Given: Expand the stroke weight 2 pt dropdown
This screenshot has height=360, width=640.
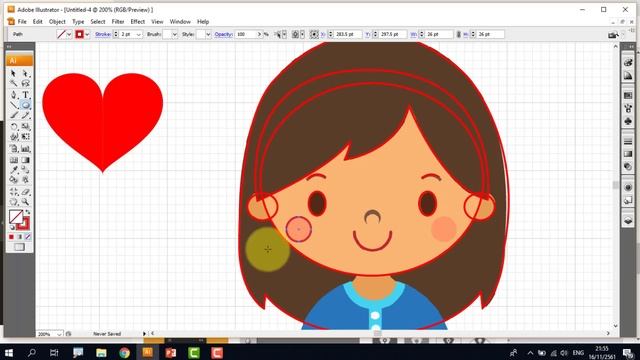Looking at the screenshot, I should coord(139,35).
